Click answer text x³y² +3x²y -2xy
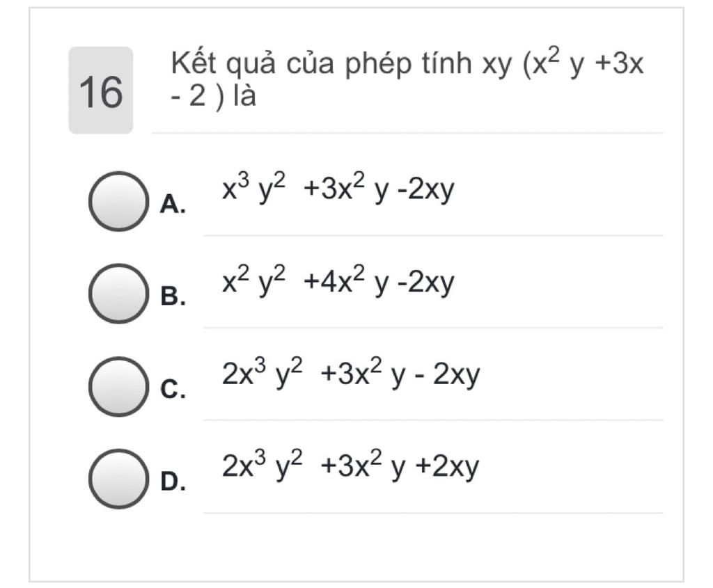 338,188
